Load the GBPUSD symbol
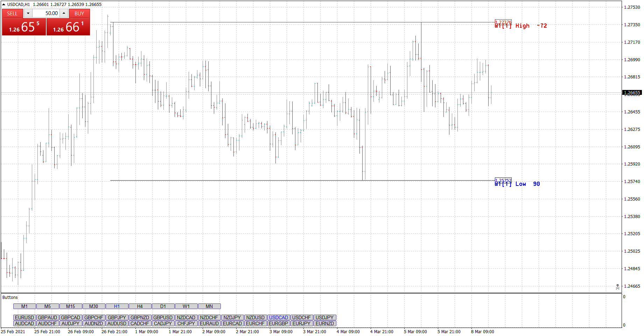Viewport: 644px width, 336px height. click(x=163, y=317)
